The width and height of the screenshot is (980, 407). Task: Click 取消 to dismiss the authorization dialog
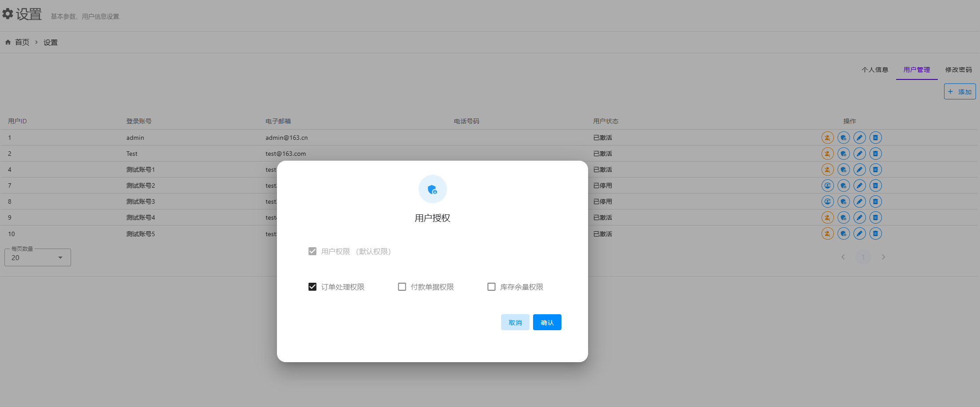tap(515, 322)
